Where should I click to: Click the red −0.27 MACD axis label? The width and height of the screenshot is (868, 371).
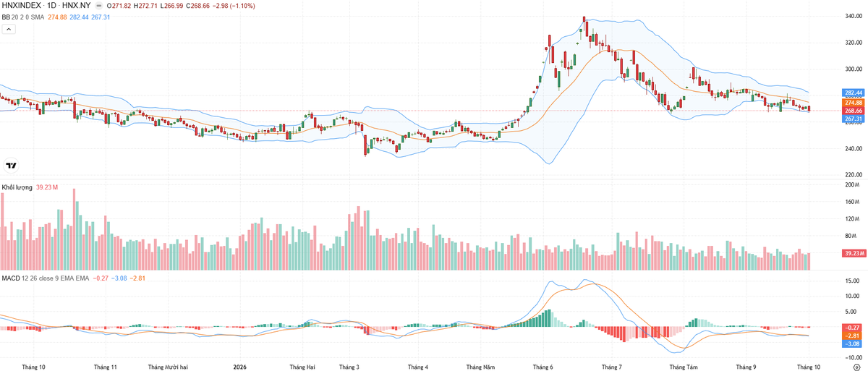point(851,328)
